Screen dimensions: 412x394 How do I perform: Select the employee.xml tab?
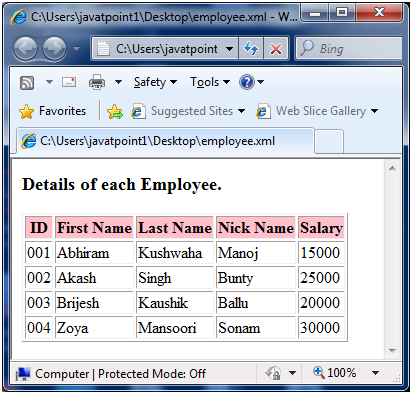coord(165,141)
